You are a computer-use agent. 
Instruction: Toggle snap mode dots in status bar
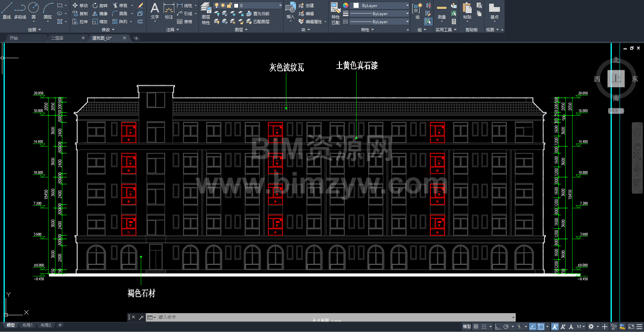point(484,327)
